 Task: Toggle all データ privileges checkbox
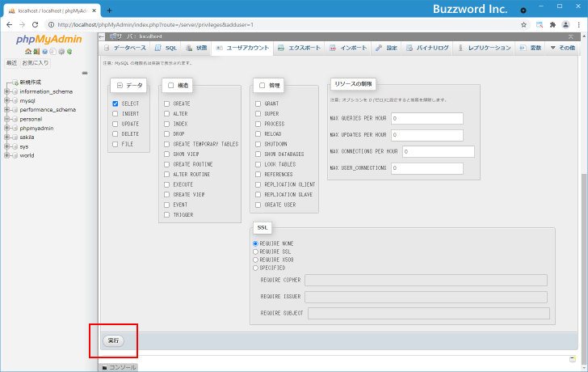[x=120, y=86]
